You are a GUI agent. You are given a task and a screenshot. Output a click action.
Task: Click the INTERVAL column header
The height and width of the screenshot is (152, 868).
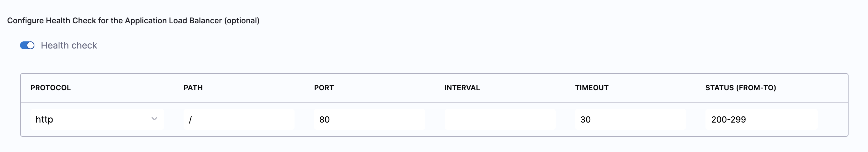pos(462,88)
